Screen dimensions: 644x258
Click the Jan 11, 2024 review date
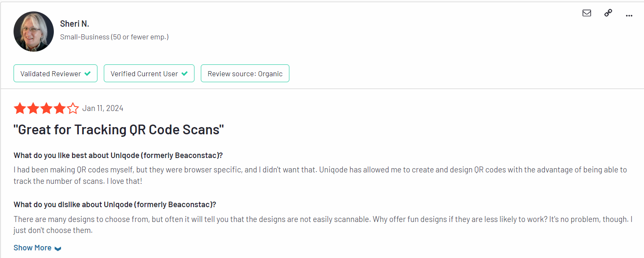pyautogui.click(x=103, y=108)
